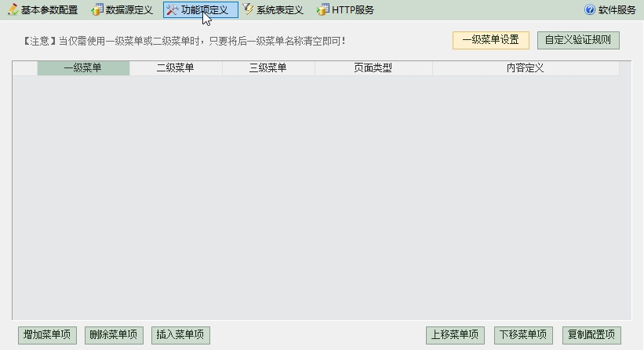This screenshot has height=350, width=644.
Task: Click the wrench icon for 功能项定义
Action: coord(172,10)
